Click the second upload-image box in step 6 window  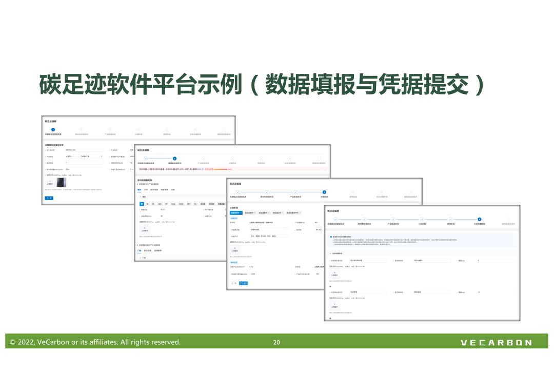click(334, 305)
